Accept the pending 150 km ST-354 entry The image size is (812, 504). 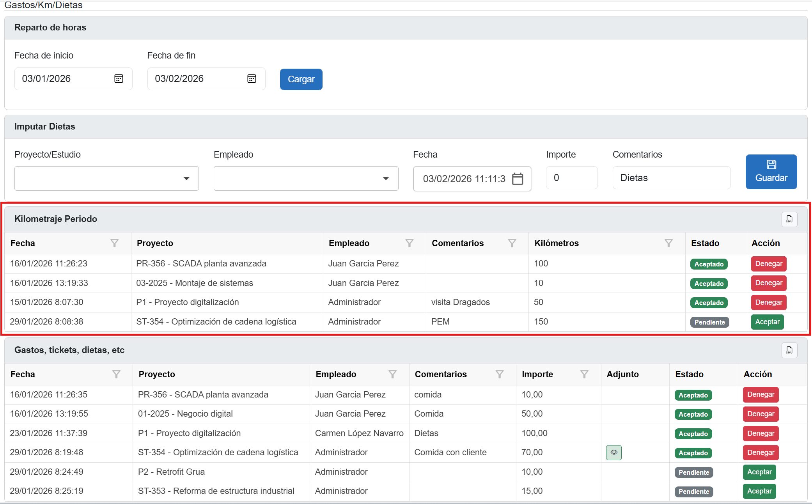tap(767, 322)
